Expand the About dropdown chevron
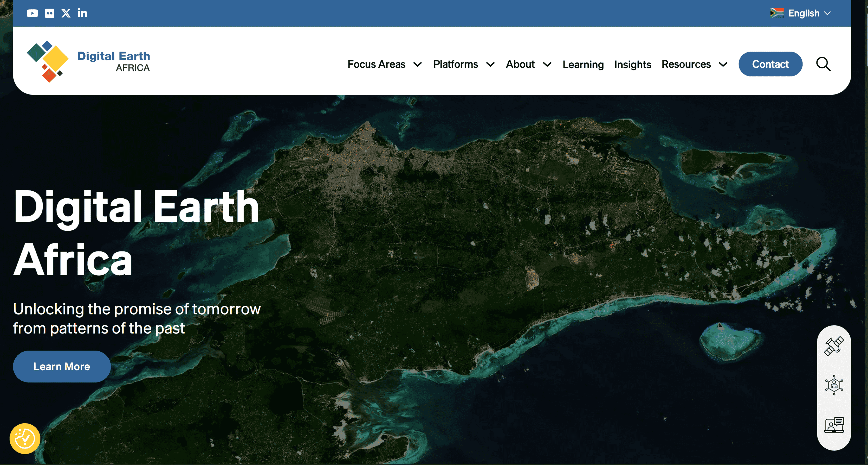 (x=547, y=64)
